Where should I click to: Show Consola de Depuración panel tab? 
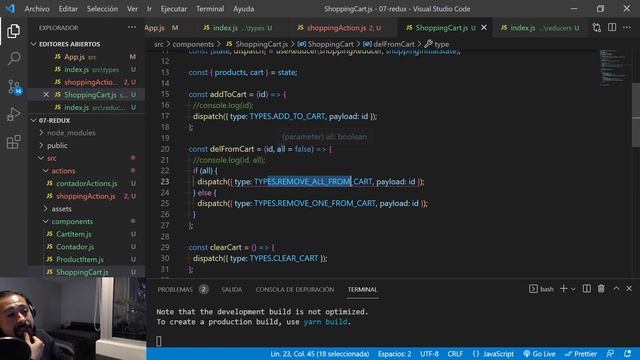(295, 289)
